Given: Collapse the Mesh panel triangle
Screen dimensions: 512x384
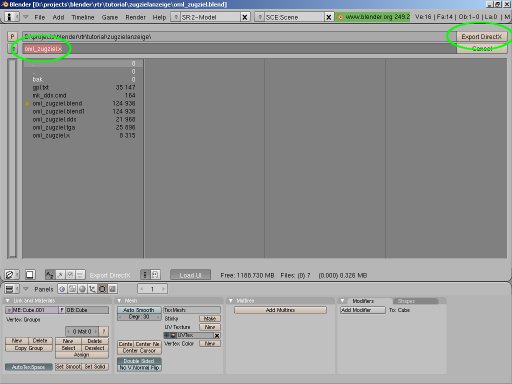Looking at the screenshot, I should (119, 301).
